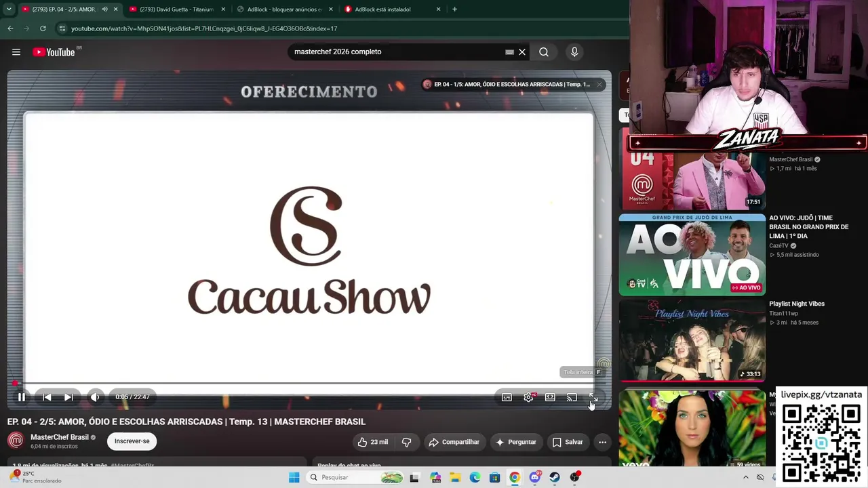Open the MasterChef Brasil channel avatar
This screenshot has width=868, height=488.
point(16,441)
